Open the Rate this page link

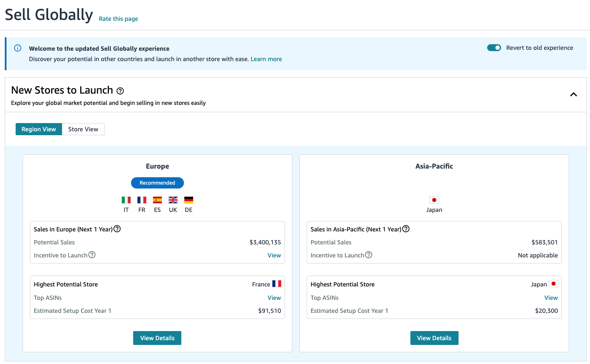point(118,19)
